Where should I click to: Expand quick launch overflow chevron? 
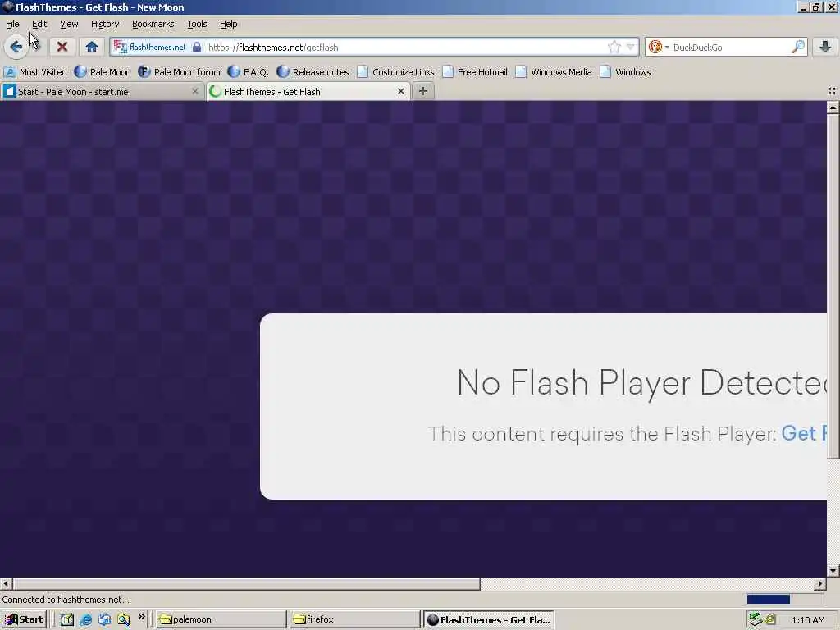pyautogui.click(x=141, y=617)
